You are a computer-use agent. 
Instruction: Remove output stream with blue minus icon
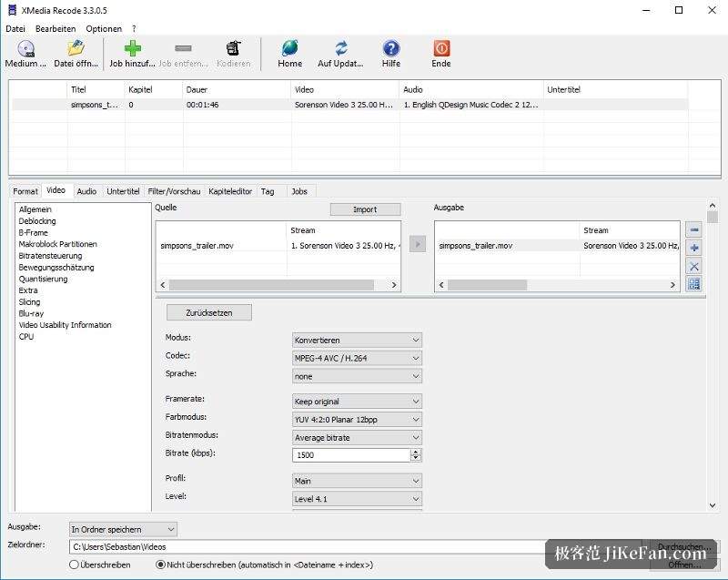(x=694, y=229)
